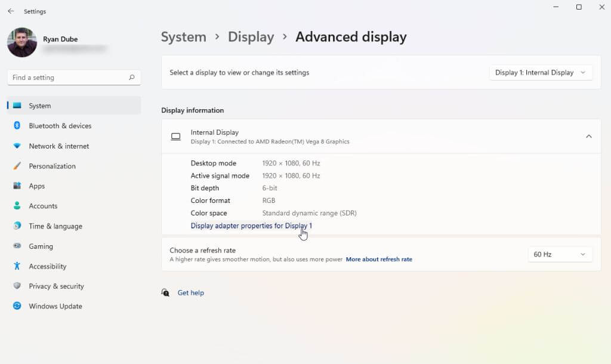
Task: Click the Accessibility figure icon
Action: click(x=17, y=266)
